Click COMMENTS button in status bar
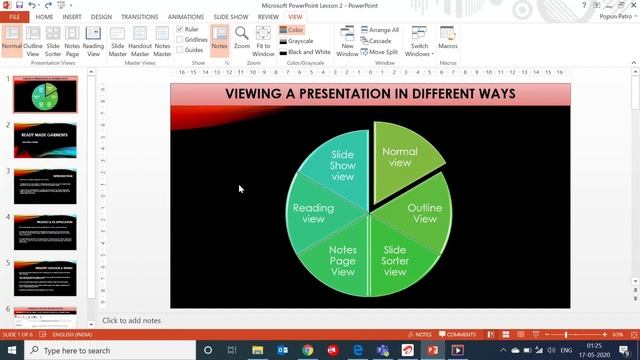The width and height of the screenshot is (640, 360). [457, 334]
